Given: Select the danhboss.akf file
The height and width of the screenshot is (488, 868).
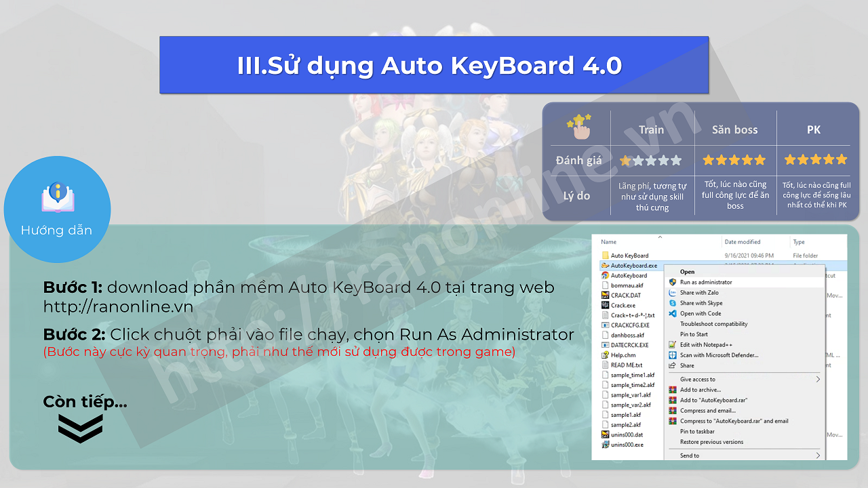Looking at the screenshot, I should point(628,335).
